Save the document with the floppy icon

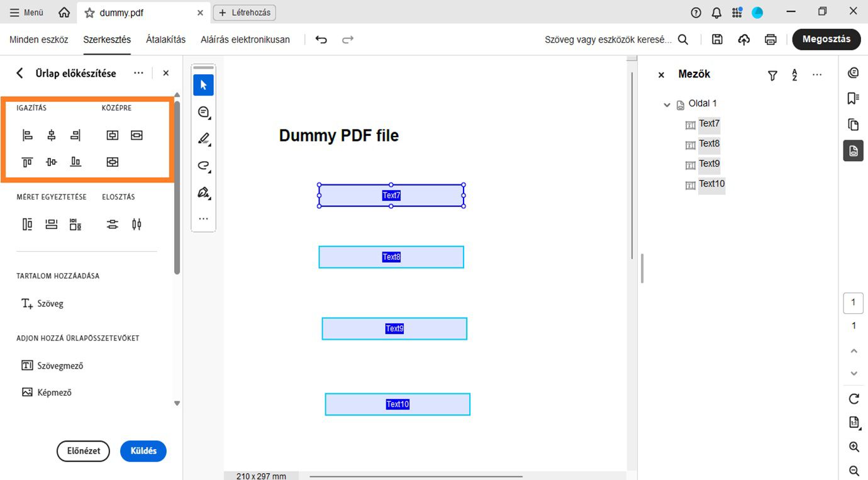tap(717, 40)
